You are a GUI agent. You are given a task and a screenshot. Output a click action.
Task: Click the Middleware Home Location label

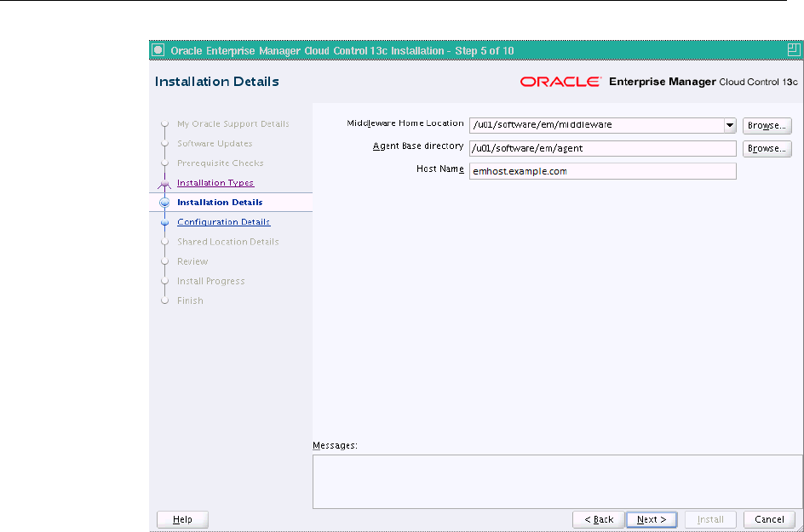click(405, 123)
